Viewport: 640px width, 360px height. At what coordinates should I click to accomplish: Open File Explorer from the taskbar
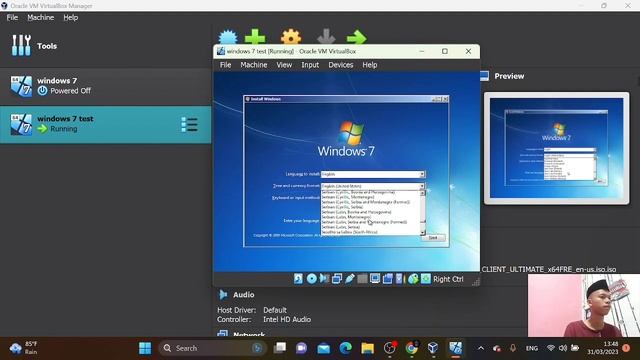[x=367, y=348]
